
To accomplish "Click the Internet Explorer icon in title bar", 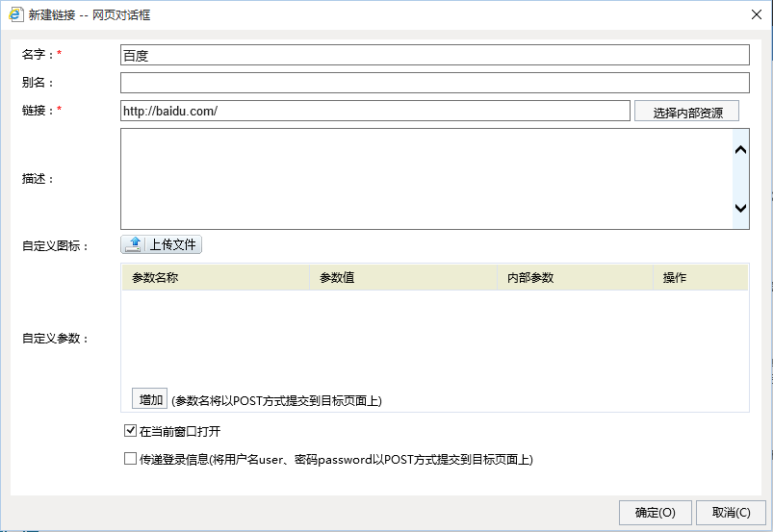I will tap(16, 14).
